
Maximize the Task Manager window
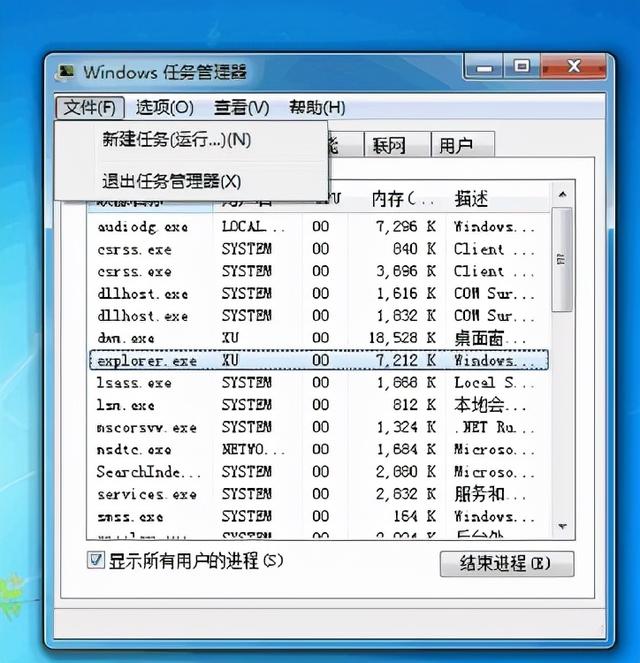522,67
